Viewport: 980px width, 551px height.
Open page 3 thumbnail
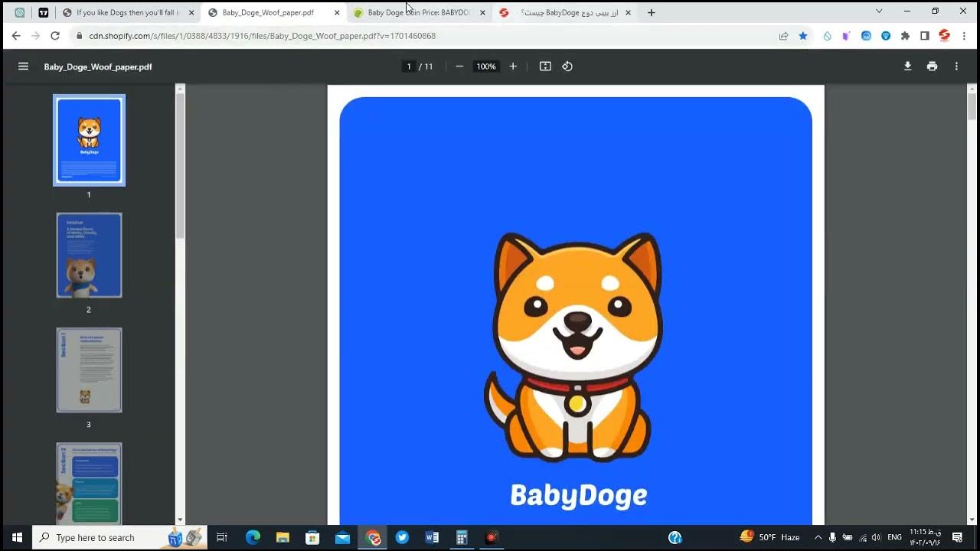(x=89, y=370)
